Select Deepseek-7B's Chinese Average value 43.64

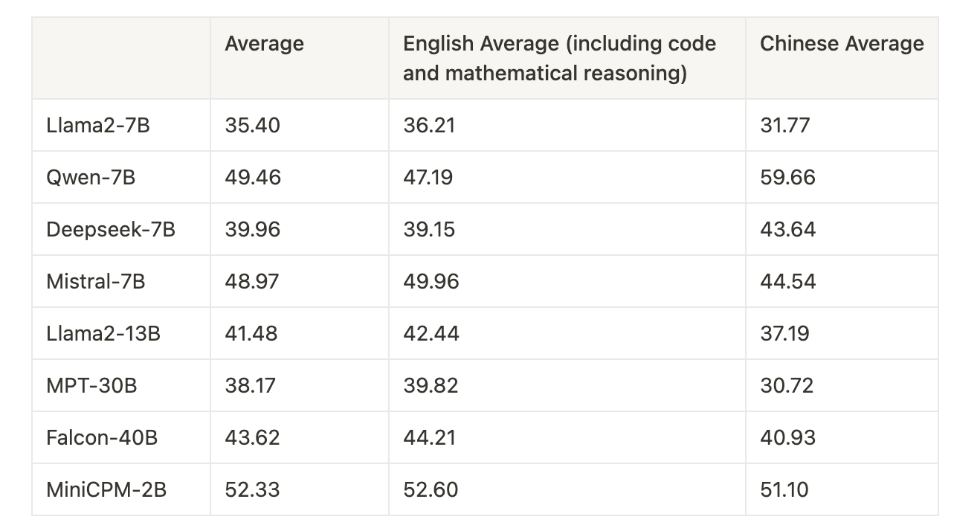[x=787, y=229]
